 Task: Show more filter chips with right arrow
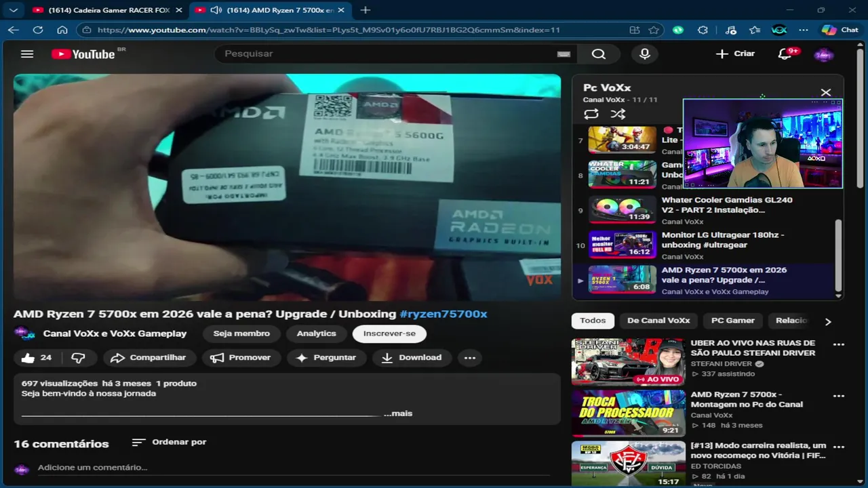pyautogui.click(x=828, y=321)
